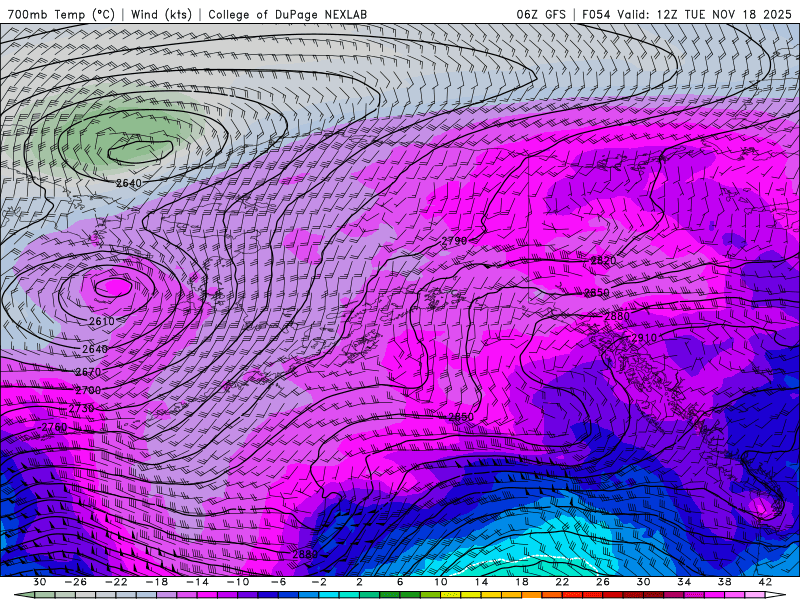Viewport: 800px width, 600px height.
Task: Click the 14 value on the color scale
Action: coord(481,582)
